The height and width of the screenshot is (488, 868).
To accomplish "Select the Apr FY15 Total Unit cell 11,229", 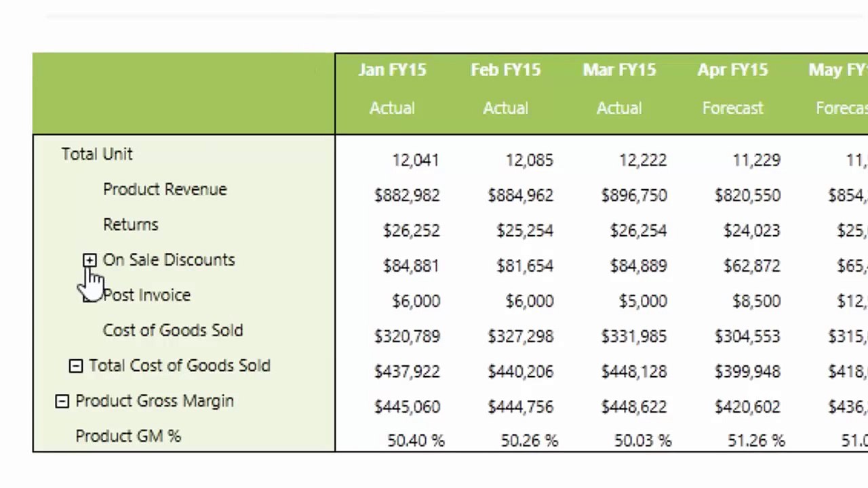I will pyautogui.click(x=756, y=161).
